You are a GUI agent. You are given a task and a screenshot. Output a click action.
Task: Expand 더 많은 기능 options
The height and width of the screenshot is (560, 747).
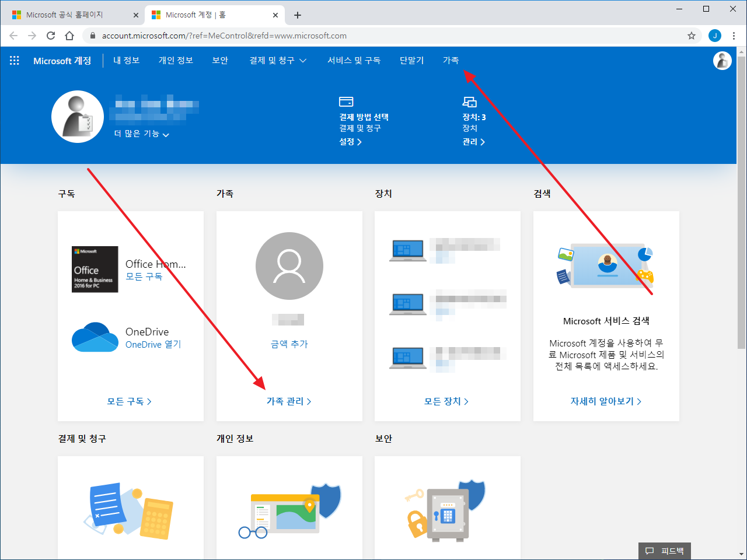(142, 134)
